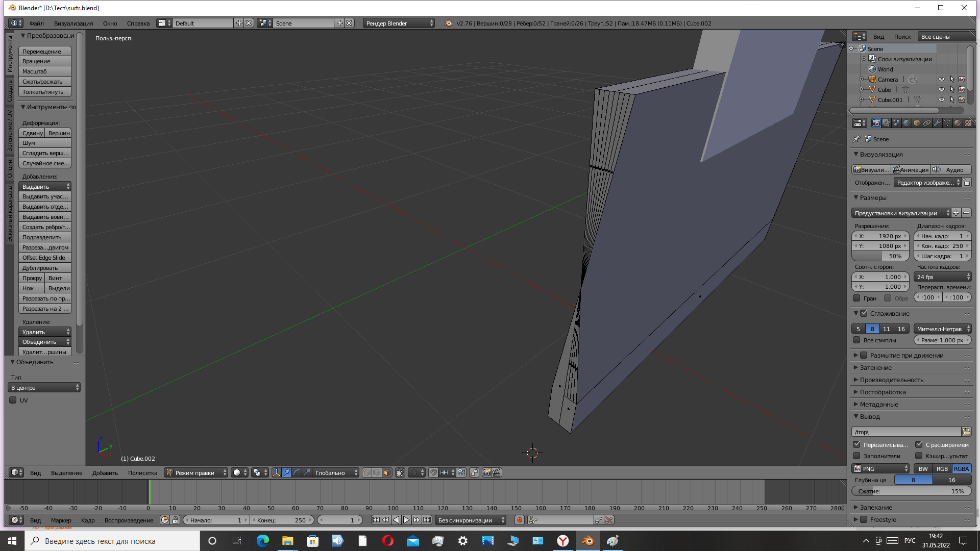
Task: Enable the Все сэмплы checkbox
Action: tap(857, 340)
